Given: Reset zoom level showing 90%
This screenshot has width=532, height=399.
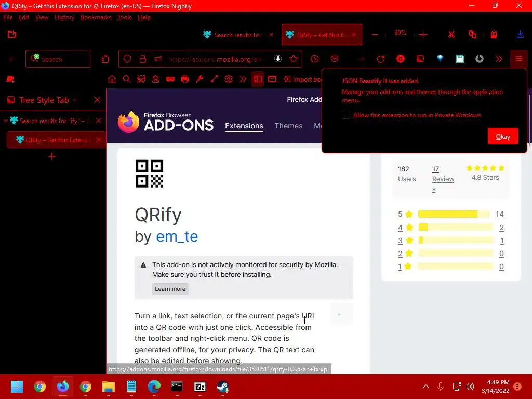Looking at the screenshot, I should pos(400,33).
